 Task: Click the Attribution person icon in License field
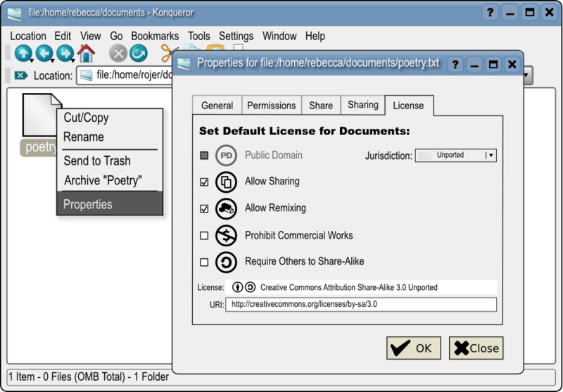tap(237, 287)
